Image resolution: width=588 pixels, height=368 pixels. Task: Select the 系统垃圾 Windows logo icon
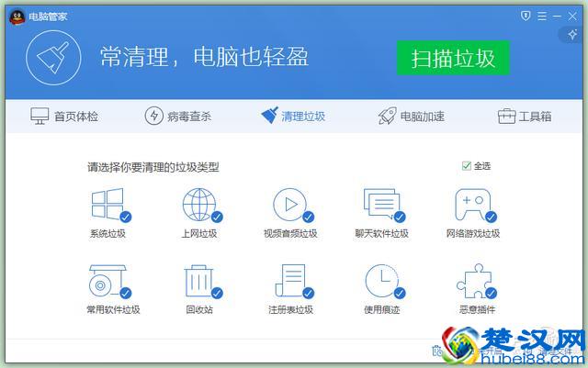coord(107,204)
